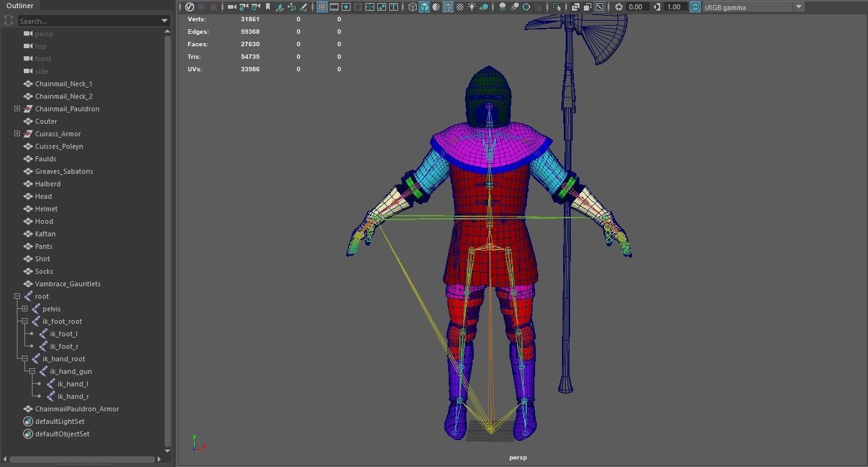Toggle the Textured checker icon
This screenshot has height=467, width=868.
pyautogui.click(x=461, y=7)
